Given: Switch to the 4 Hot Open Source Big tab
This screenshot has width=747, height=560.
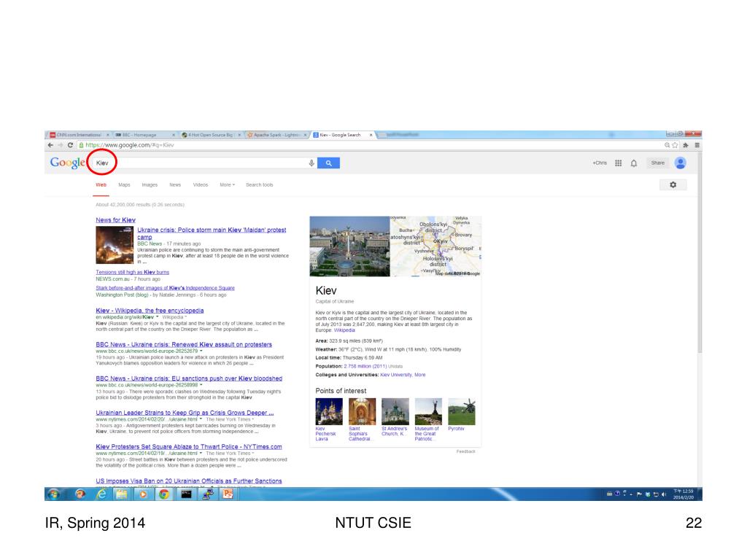Looking at the screenshot, I should click(209, 135).
